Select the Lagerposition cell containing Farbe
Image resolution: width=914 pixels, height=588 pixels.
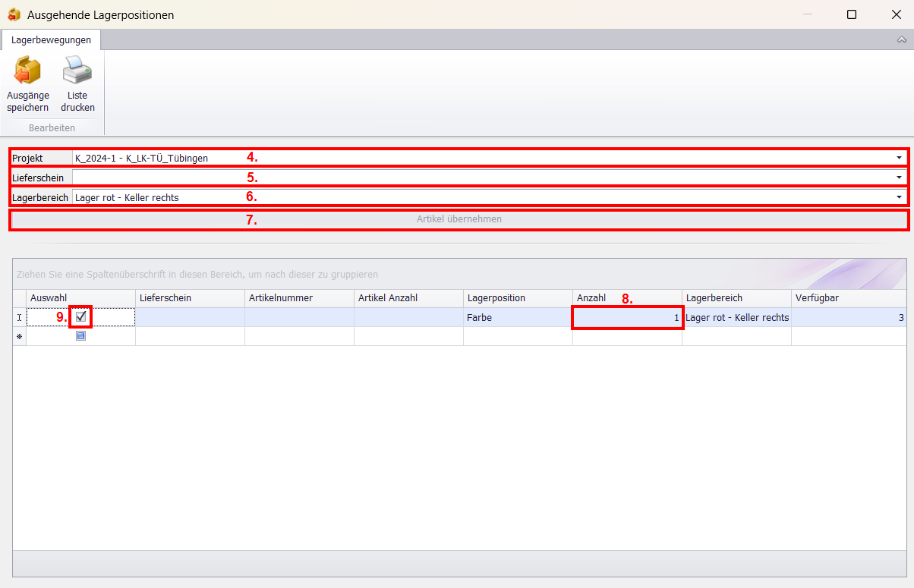518,318
